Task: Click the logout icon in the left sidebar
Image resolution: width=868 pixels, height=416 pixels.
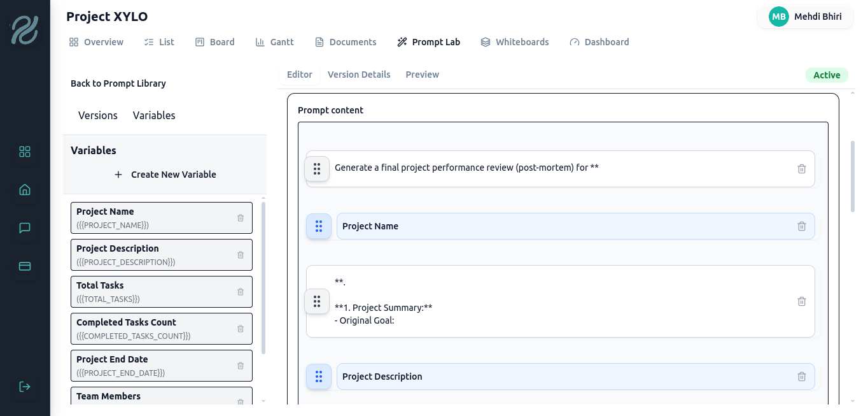Action: click(25, 387)
